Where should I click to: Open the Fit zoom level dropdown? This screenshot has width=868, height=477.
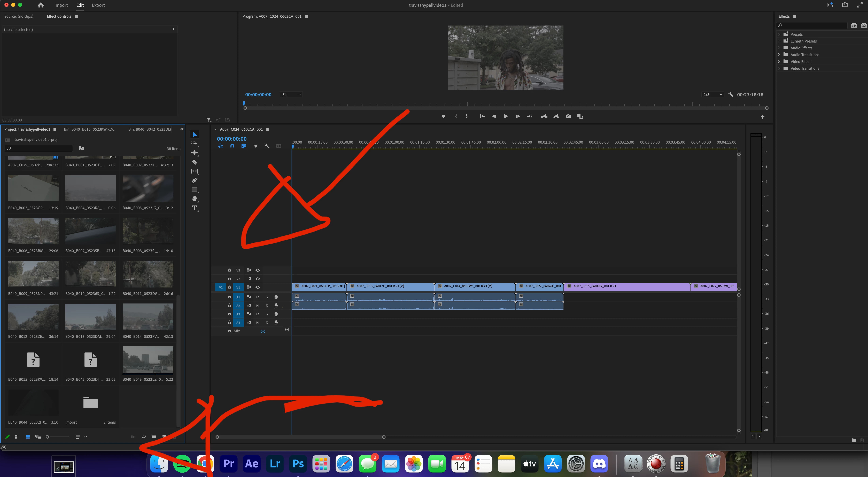291,95
